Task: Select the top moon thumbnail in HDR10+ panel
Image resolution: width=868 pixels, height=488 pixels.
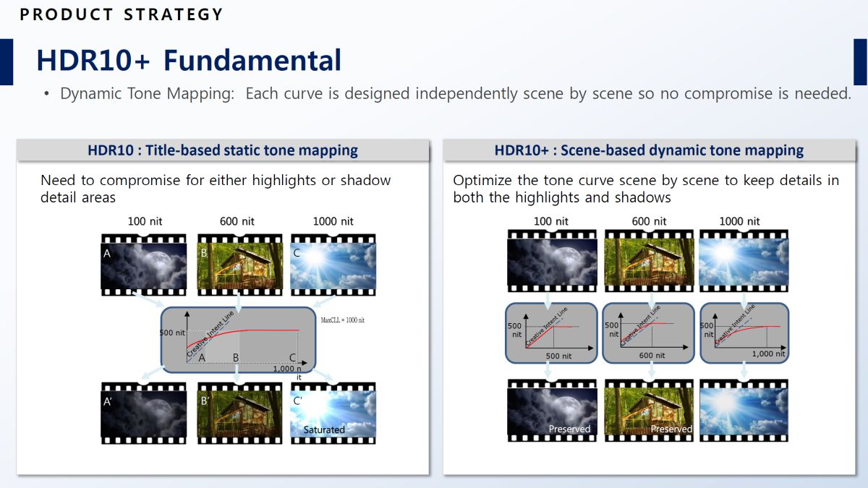Action: click(552, 265)
